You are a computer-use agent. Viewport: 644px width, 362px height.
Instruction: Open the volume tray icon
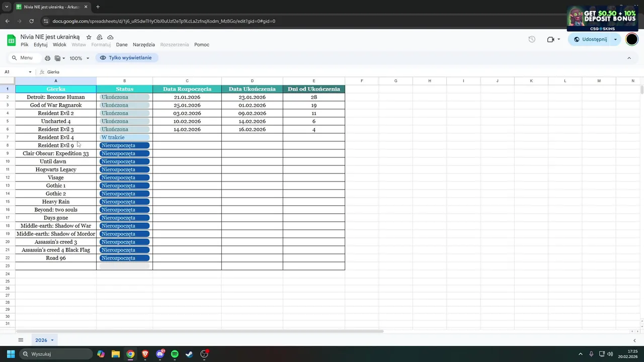click(x=610, y=354)
